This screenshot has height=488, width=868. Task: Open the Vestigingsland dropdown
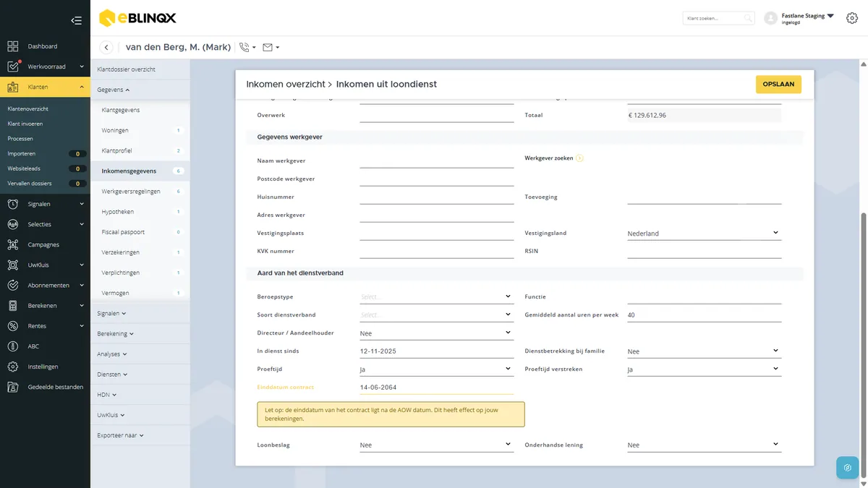click(705, 234)
